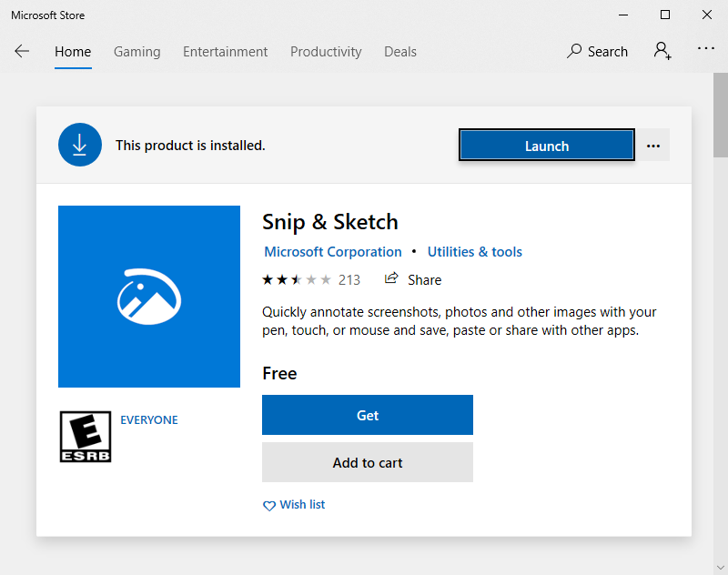Click the 213 ratings count
The image size is (728, 575).
pyautogui.click(x=349, y=280)
